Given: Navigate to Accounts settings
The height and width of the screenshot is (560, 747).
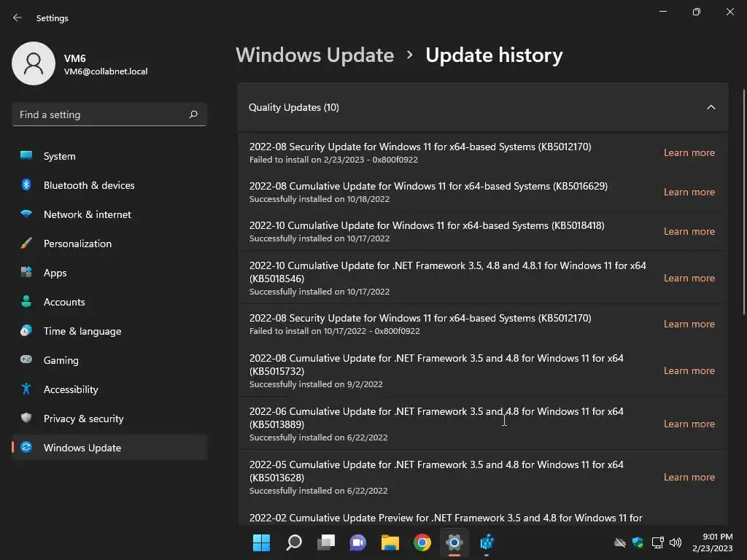Looking at the screenshot, I should [x=109, y=302].
